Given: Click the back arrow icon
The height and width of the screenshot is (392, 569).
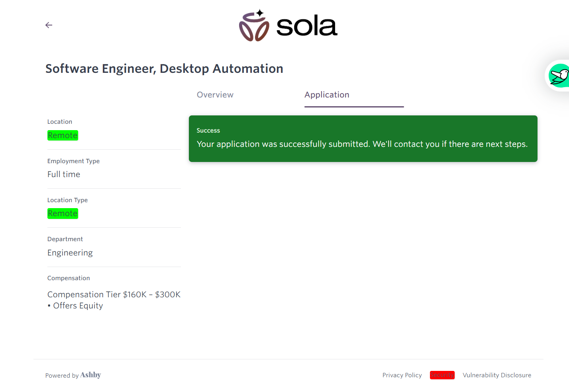Looking at the screenshot, I should click(x=49, y=25).
